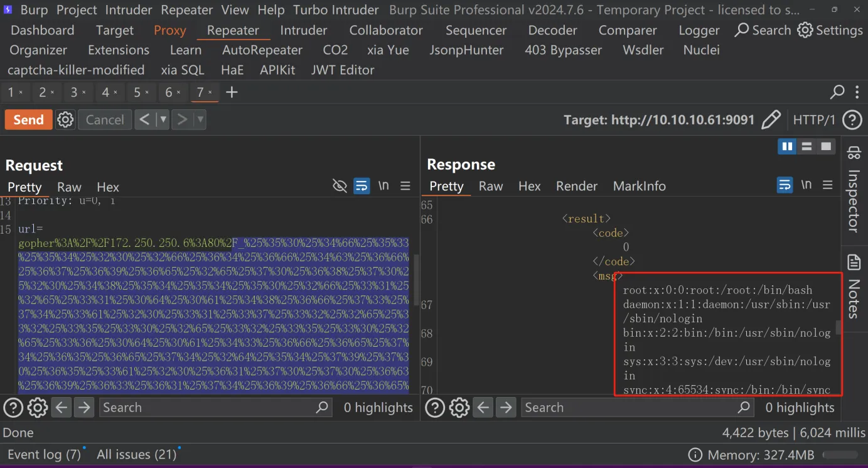The height and width of the screenshot is (468, 868).
Task: Open Inspector side panel
Action: click(854, 189)
